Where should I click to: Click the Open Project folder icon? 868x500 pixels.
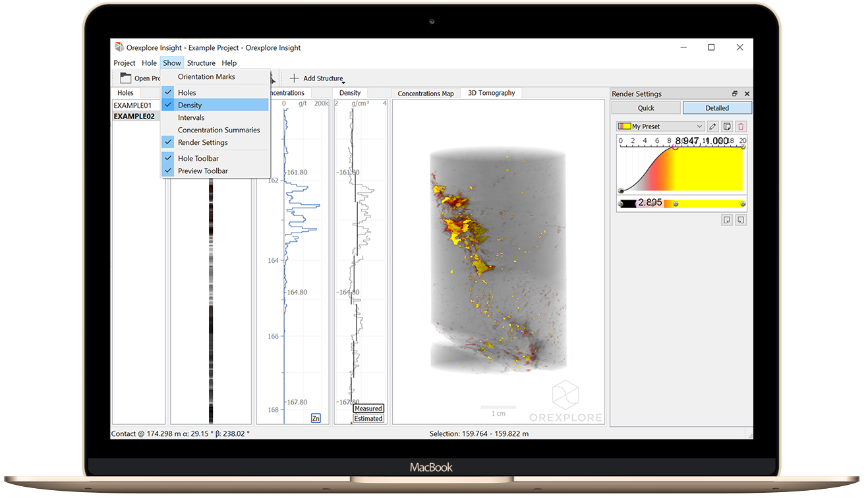pos(125,77)
